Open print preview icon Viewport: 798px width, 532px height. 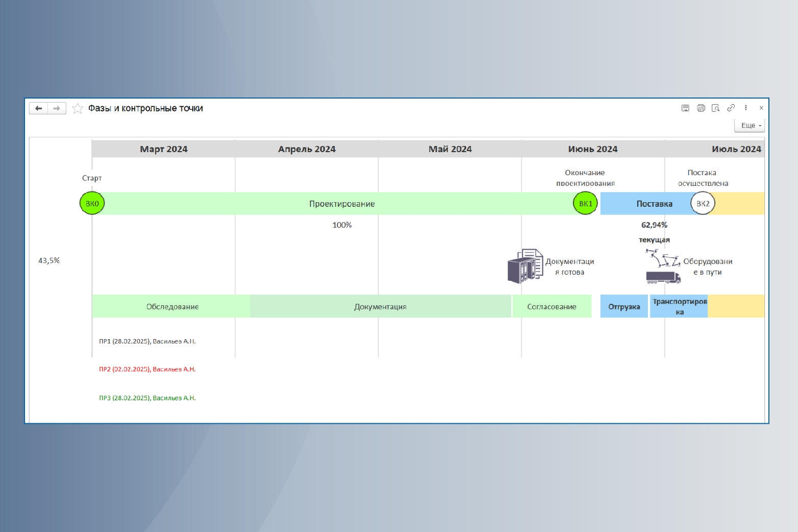(x=715, y=108)
